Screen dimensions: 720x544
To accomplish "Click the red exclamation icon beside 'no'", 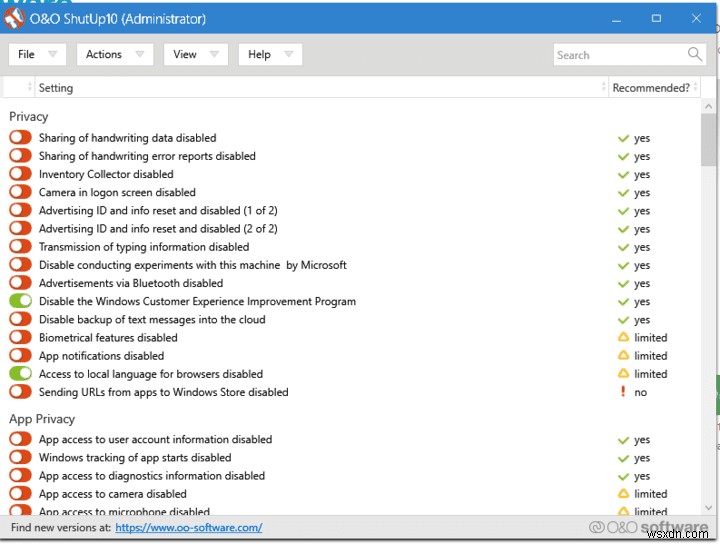I will (x=623, y=392).
